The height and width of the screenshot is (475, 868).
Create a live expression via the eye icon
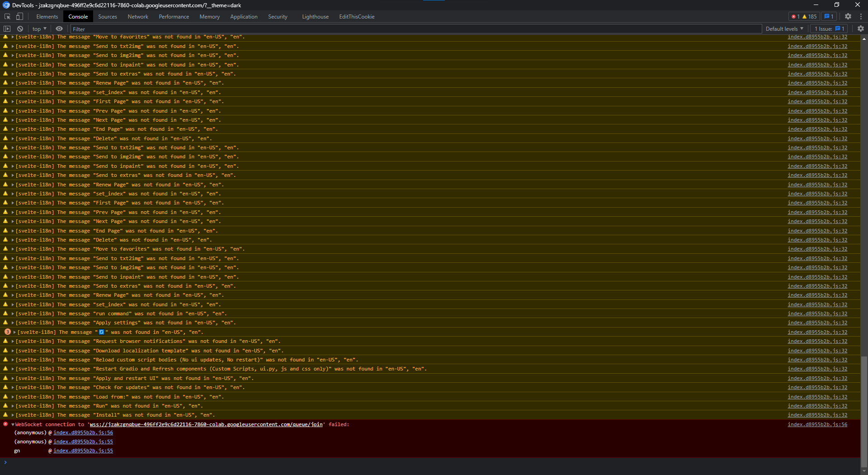point(59,28)
